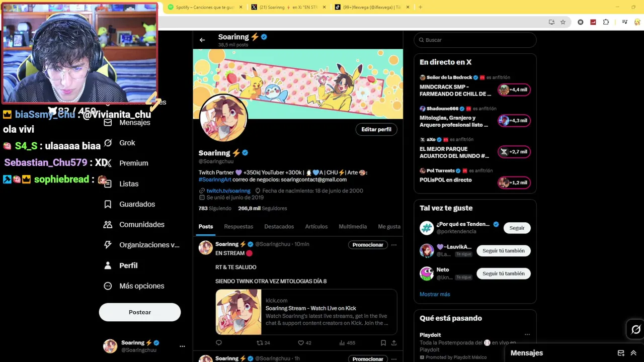Open the profile avatar picture
The height and width of the screenshot is (362, 644).
223,119
